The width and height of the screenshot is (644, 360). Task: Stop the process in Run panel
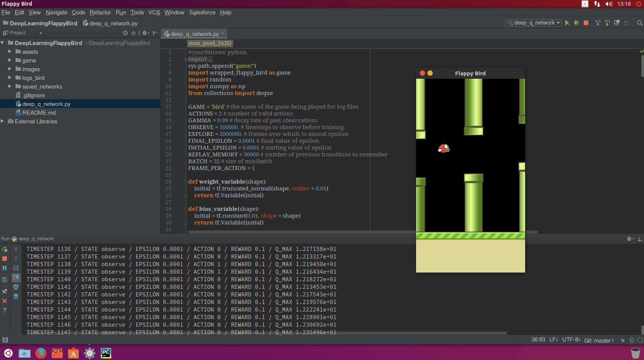[5, 259]
